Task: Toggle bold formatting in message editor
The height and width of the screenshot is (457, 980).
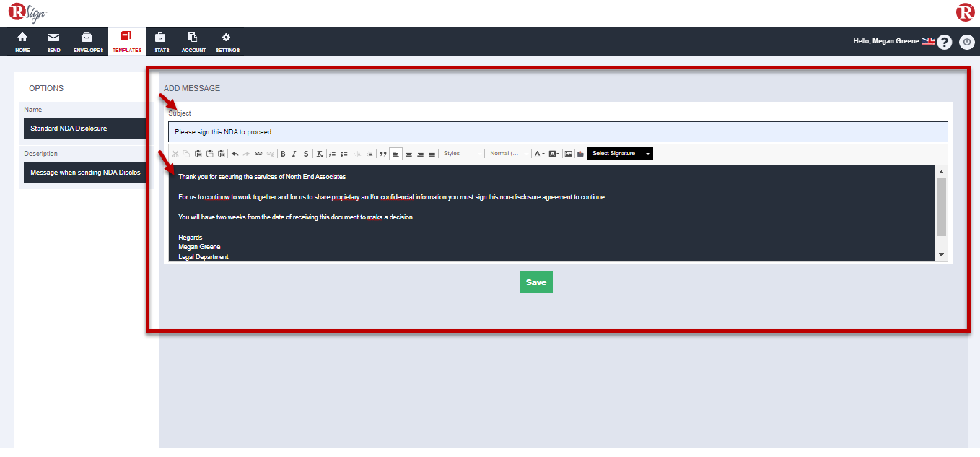Action: point(283,154)
